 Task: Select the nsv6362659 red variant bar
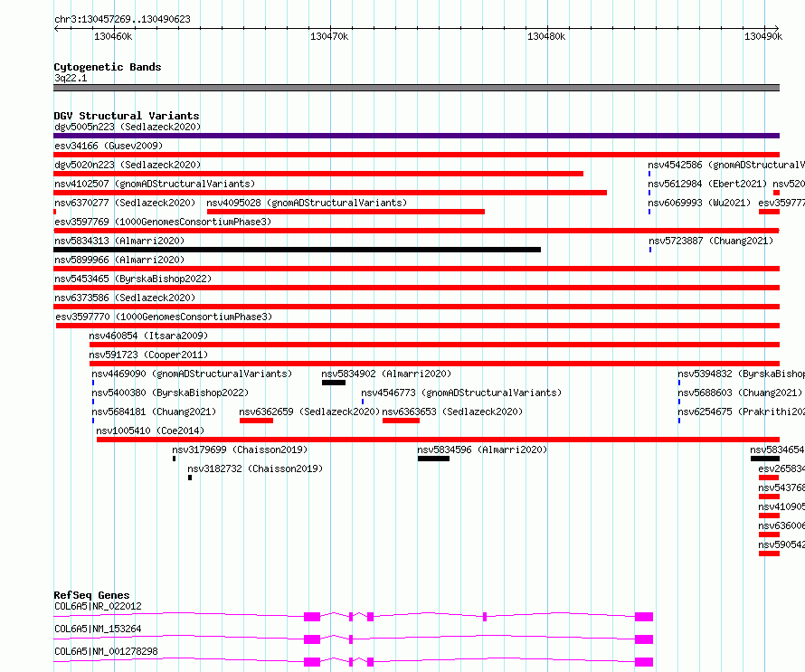click(x=256, y=421)
